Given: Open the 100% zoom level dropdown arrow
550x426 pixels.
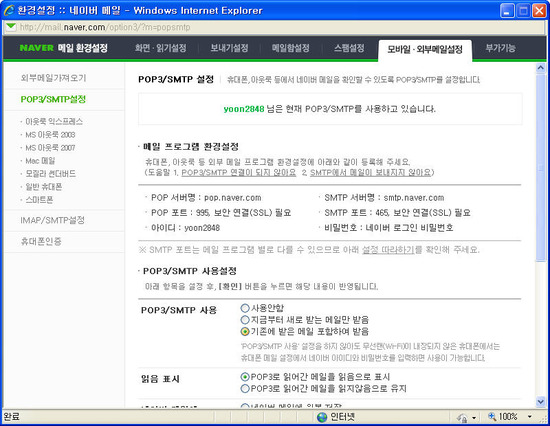Looking at the screenshot, I should pyautogui.click(x=529, y=417).
